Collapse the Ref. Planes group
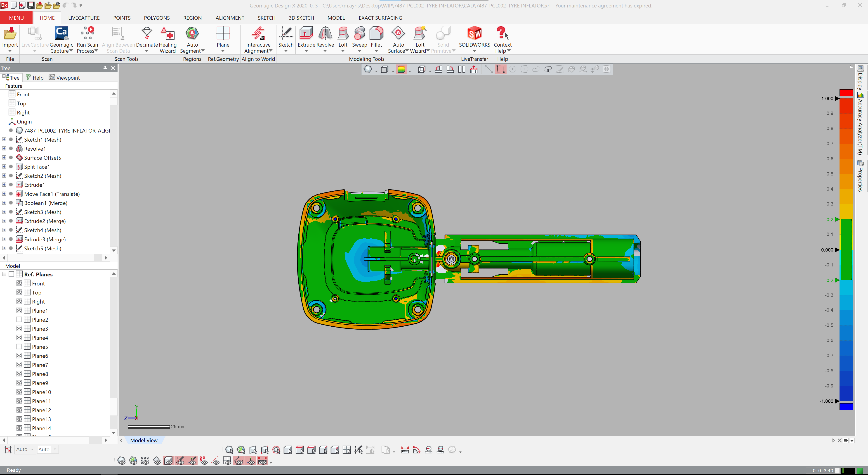Image resolution: width=868 pixels, height=475 pixels. [x=4, y=274]
